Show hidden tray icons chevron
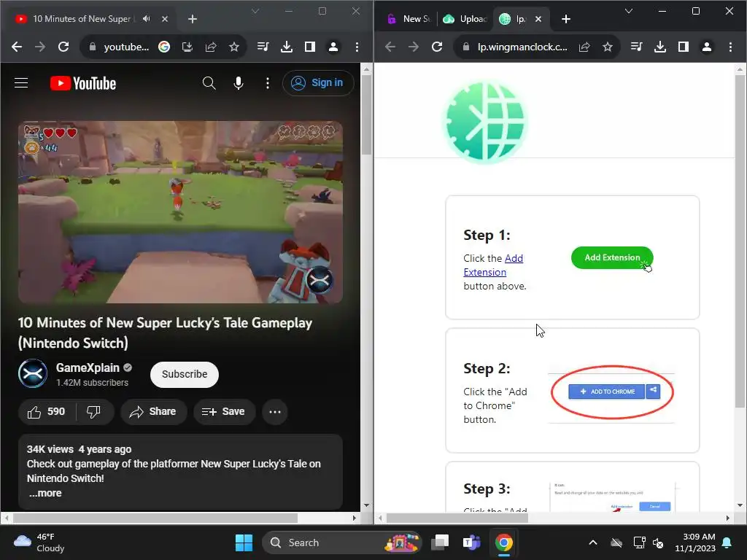This screenshot has height=560, width=747. pos(593,542)
